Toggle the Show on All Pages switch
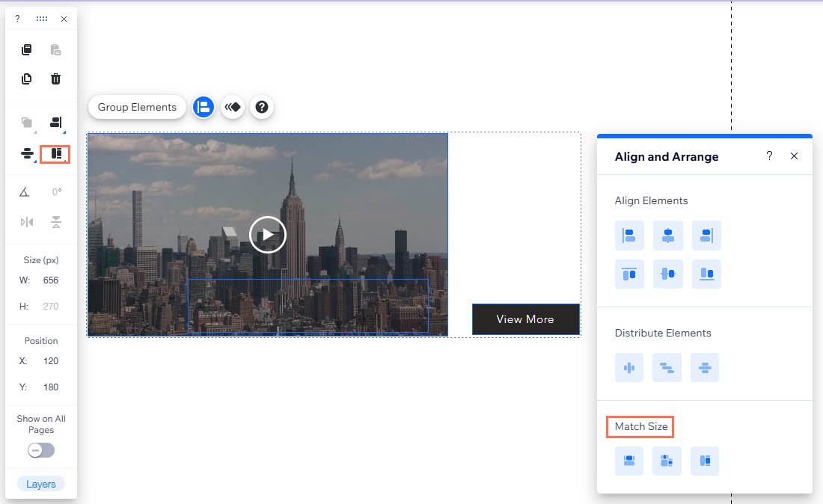The width and height of the screenshot is (823, 504). 40,449
